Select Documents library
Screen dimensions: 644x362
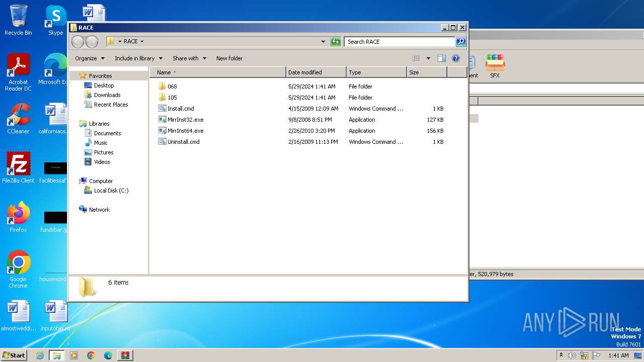(x=107, y=133)
